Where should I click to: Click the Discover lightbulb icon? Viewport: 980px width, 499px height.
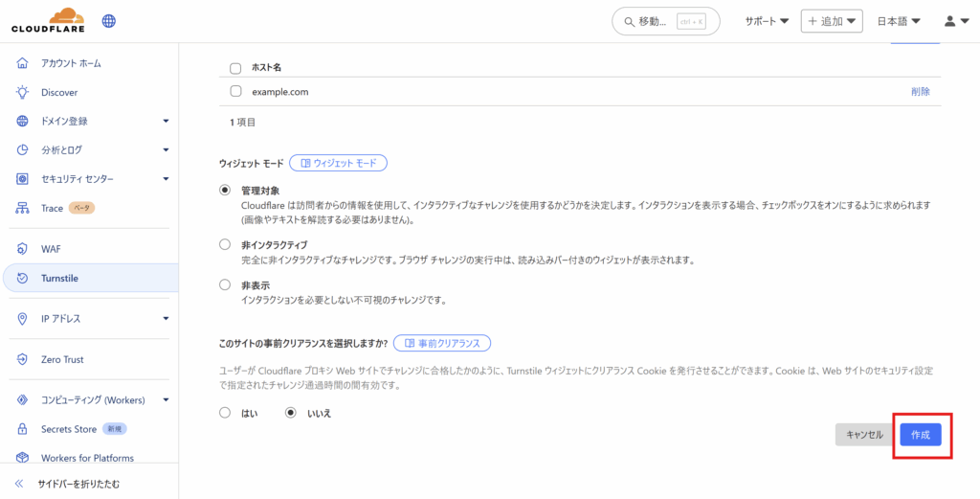(x=23, y=92)
